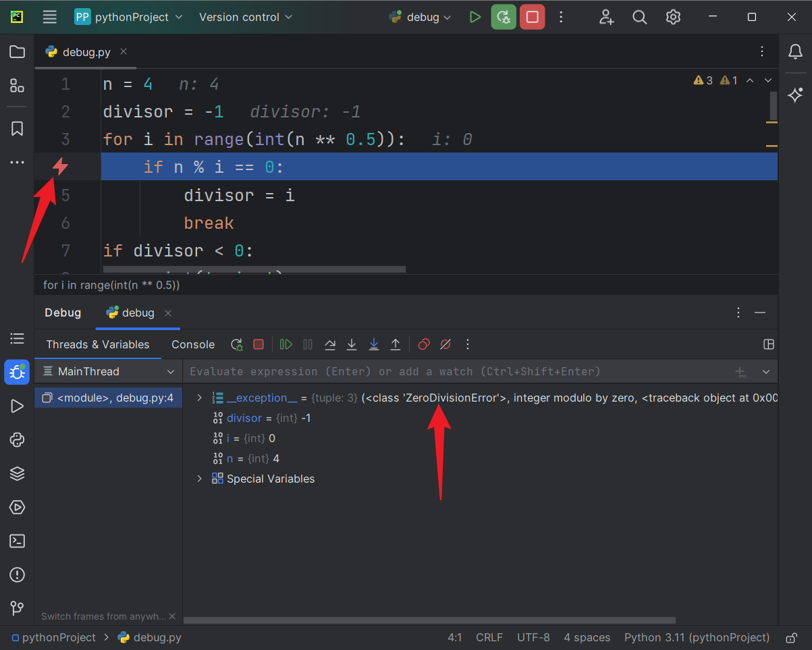
Task: Click the pythonProject breadcrumb in status bar
Action: [x=59, y=637]
